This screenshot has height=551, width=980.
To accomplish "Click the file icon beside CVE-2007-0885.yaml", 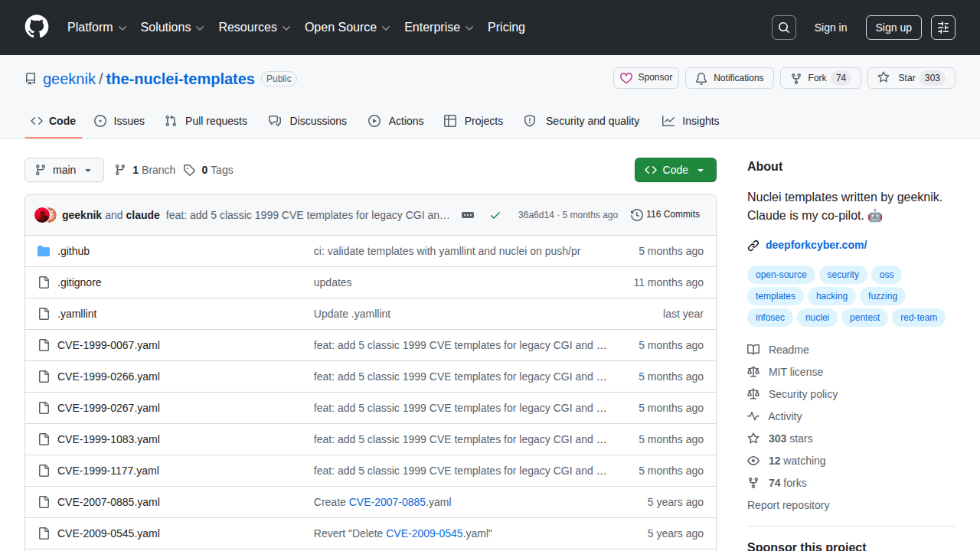I will tap(44, 502).
